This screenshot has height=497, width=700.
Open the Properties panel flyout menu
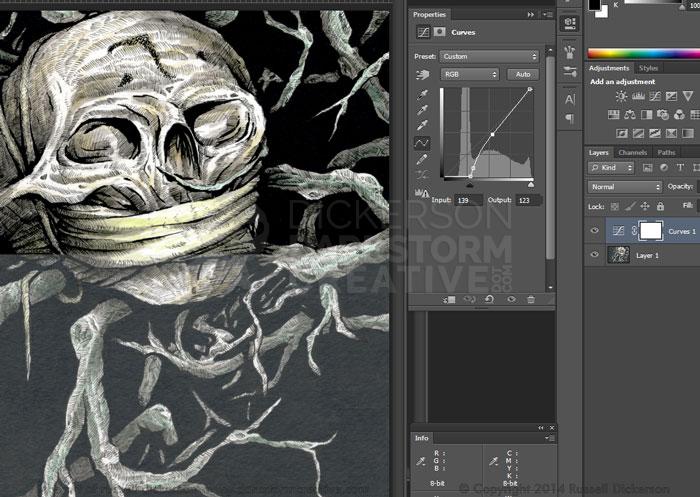[x=547, y=15]
